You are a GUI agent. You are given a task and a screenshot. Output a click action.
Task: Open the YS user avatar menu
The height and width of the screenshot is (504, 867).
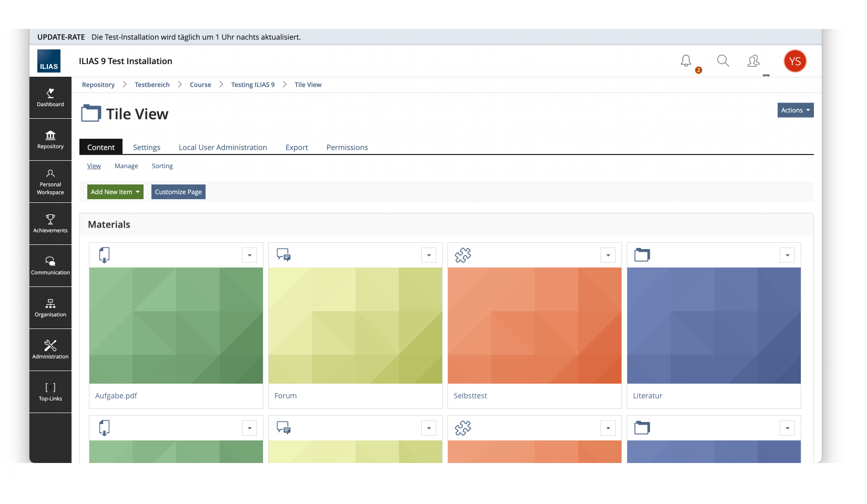pos(795,61)
